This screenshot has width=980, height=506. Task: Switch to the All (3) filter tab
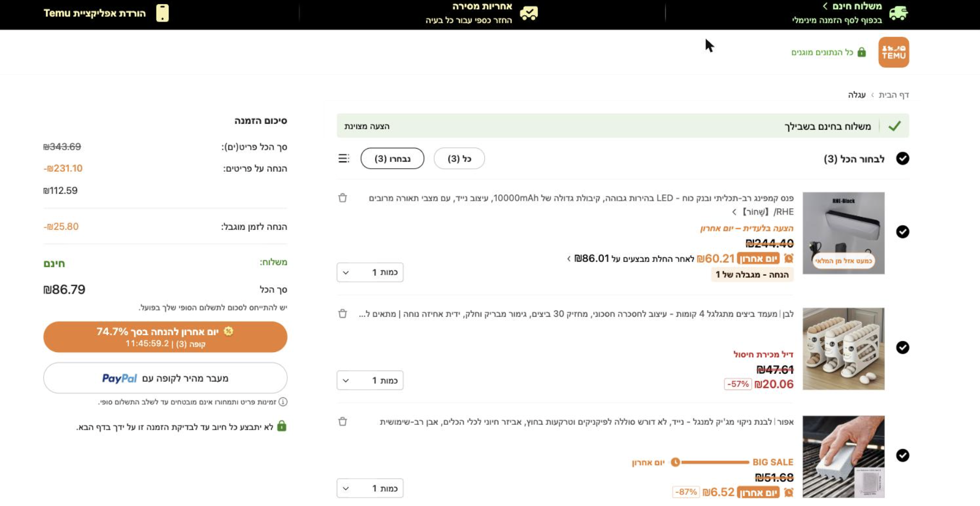click(459, 159)
